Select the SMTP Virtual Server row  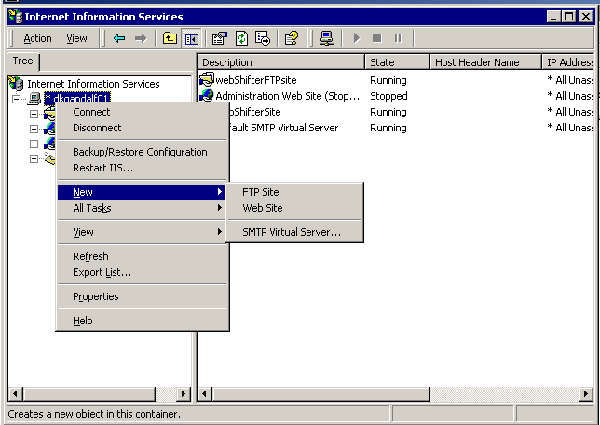284,127
